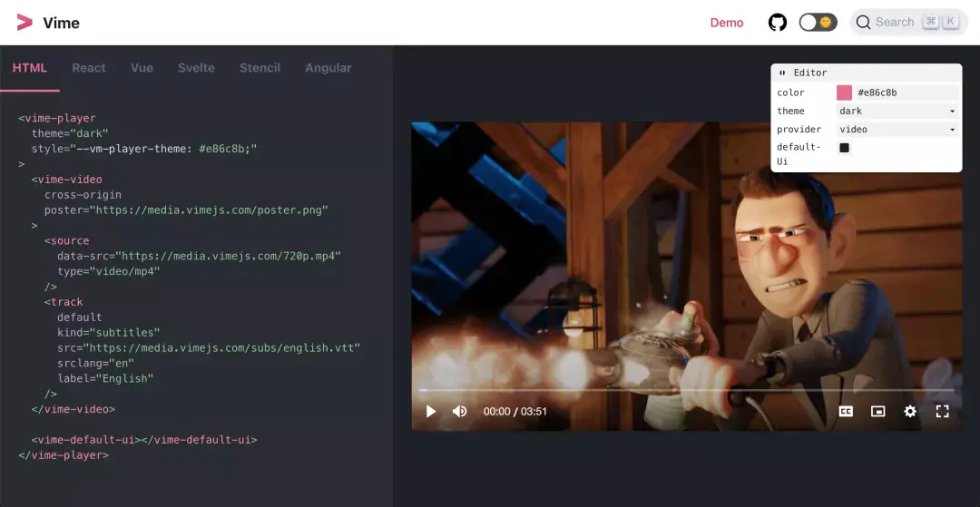Click the Vime site title
The height and width of the screenshot is (507, 980).
pos(62,23)
